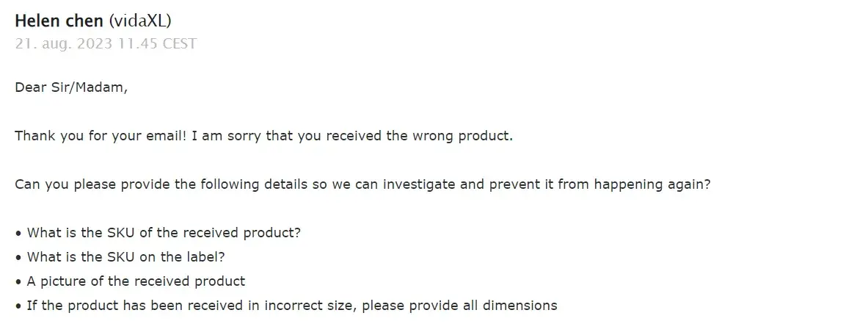The height and width of the screenshot is (335, 868).
Task: Click the (vidaXL) company label
Action: (x=139, y=21)
